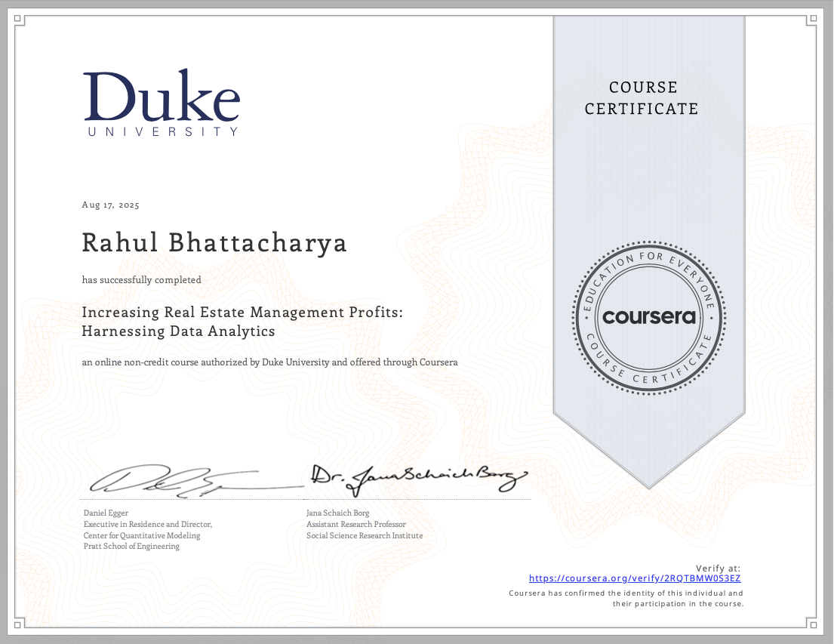Screen dimensions: 834x644
Task: Click 'Social Science Research Institute' line
Action: 365,535
